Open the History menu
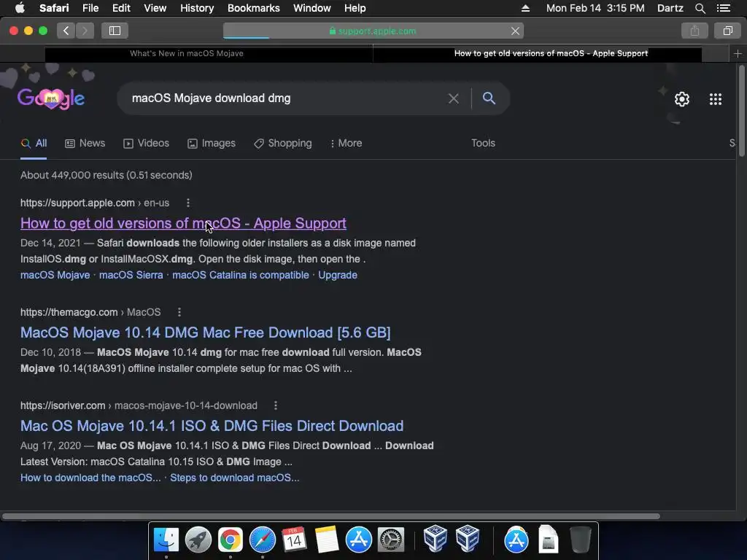Image resolution: width=747 pixels, height=560 pixels. coord(197,8)
